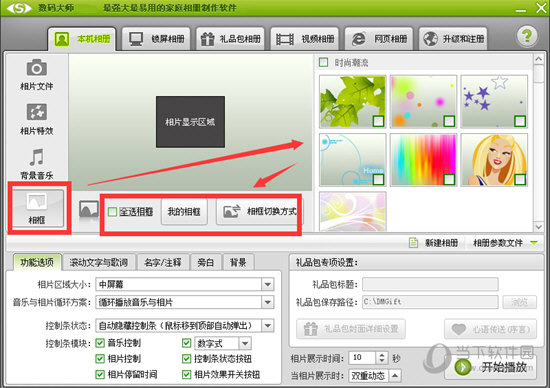
Task: Select the 功能选项 tab
Action: coord(37,262)
